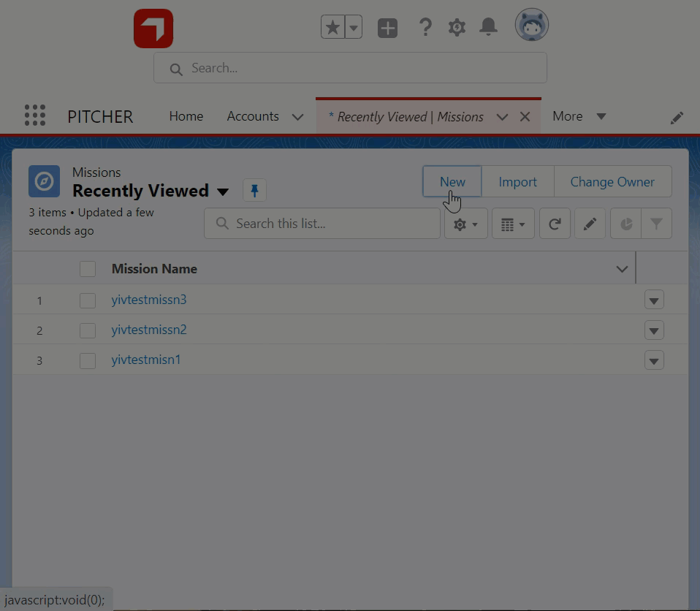This screenshot has width=700, height=611.
Task: View notifications bell icon
Action: coord(488,28)
